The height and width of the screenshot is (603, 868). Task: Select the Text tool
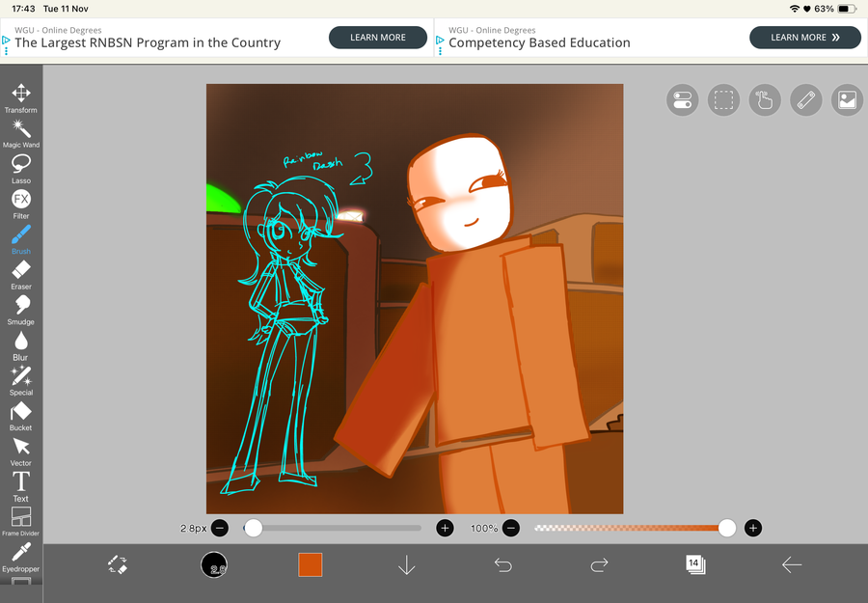pyautogui.click(x=21, y=487)
